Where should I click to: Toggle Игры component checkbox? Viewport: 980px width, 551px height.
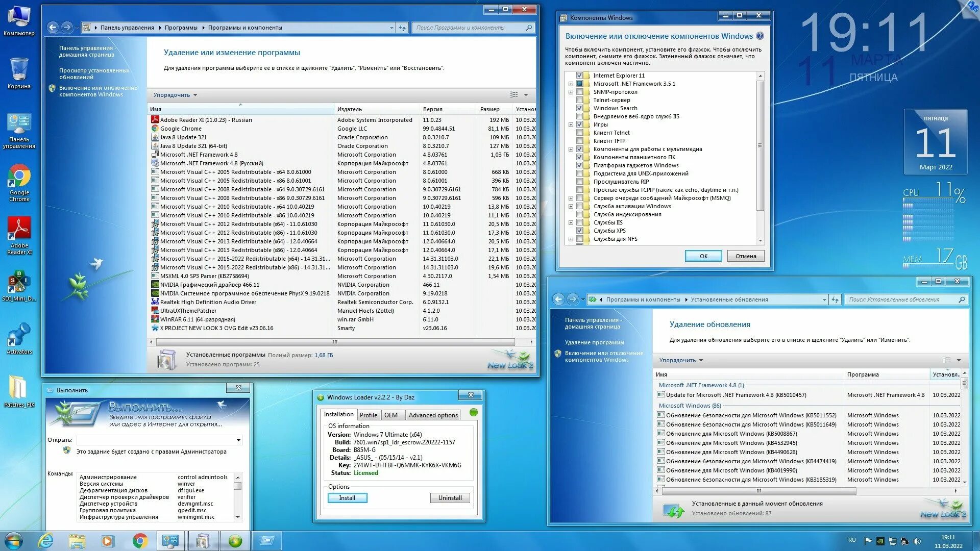(x=579, y=124)
